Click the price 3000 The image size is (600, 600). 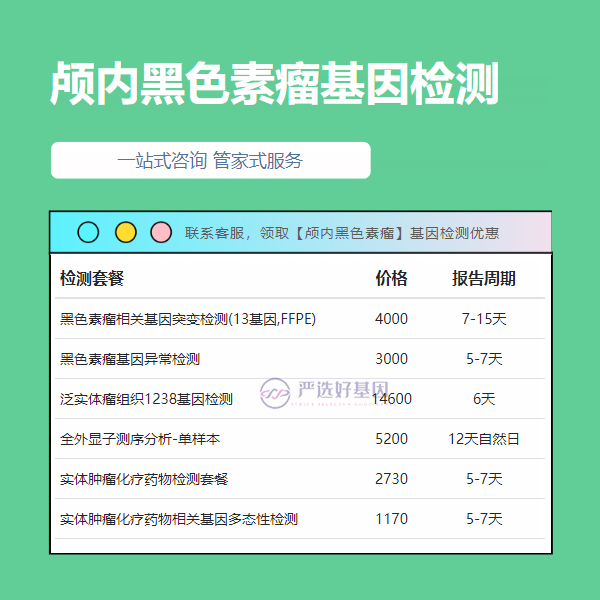tap(391, 359)
